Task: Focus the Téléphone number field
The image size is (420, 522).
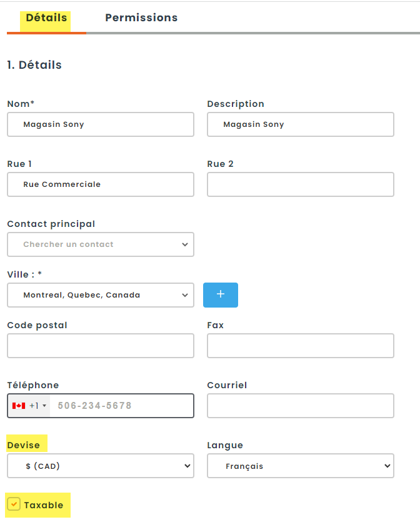Action: (121, 406)
